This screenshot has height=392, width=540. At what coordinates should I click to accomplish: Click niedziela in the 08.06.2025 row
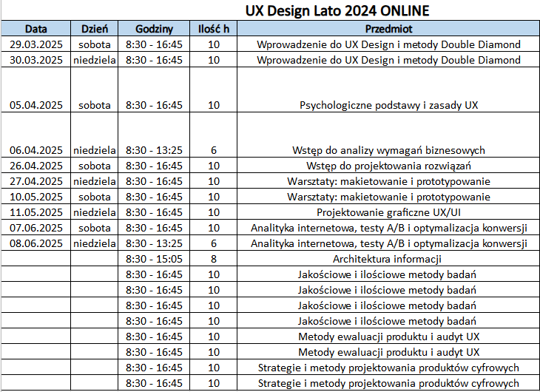[x=95, y=243]
